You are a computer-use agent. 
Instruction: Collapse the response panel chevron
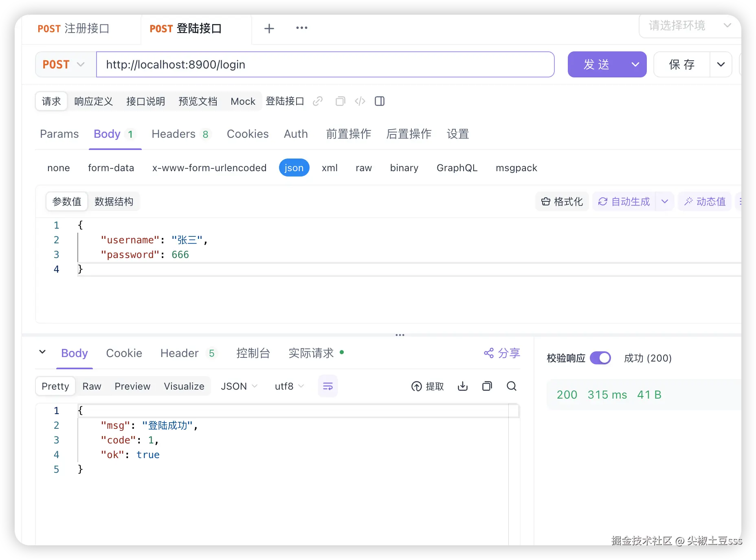42,352
